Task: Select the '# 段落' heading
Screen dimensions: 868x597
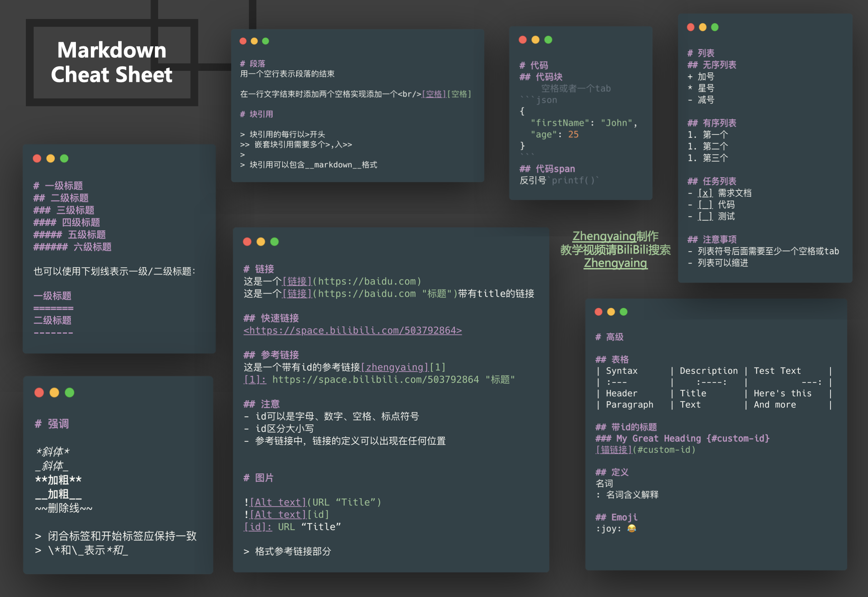Action: pos(253,64)
